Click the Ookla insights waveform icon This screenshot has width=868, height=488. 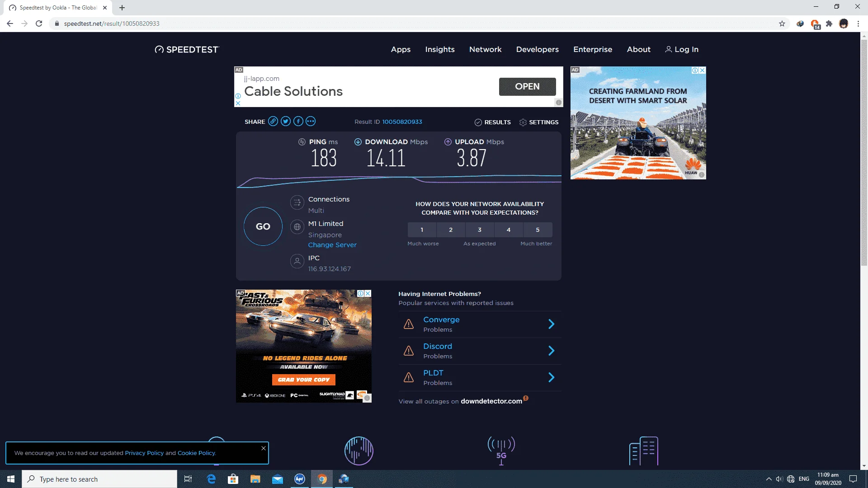pyautogui.click(x=359, y=450)
